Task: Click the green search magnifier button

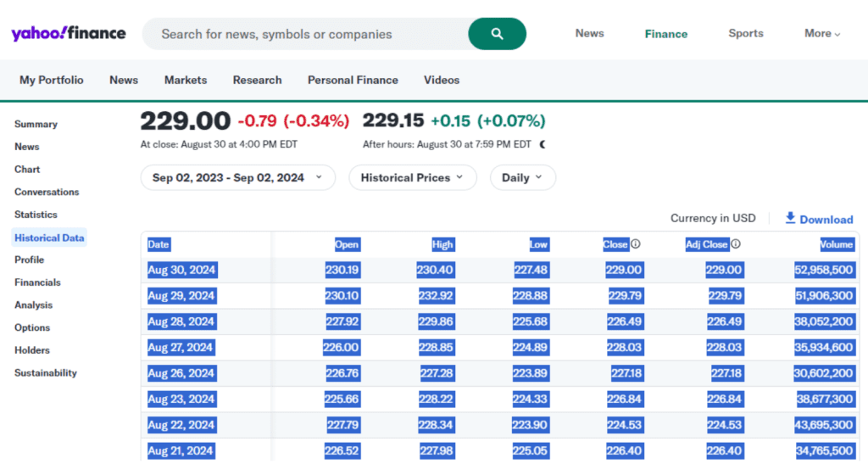Action: (497, 34)
